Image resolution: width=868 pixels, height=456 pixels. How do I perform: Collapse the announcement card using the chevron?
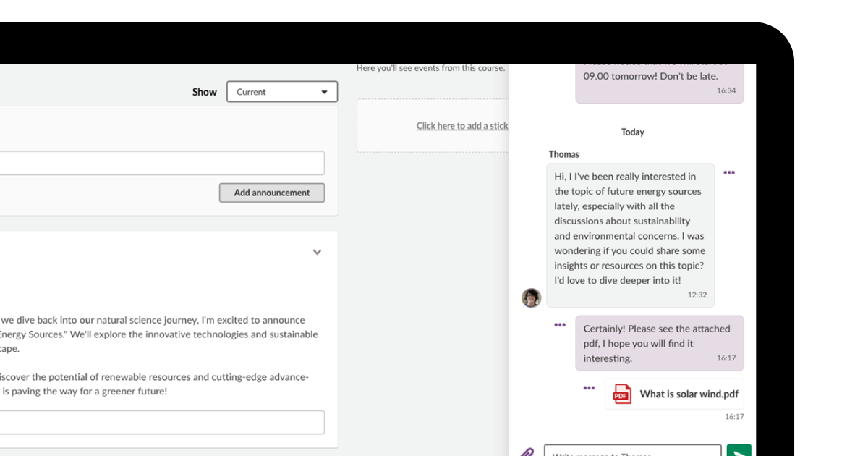click(x=317, y=253)
